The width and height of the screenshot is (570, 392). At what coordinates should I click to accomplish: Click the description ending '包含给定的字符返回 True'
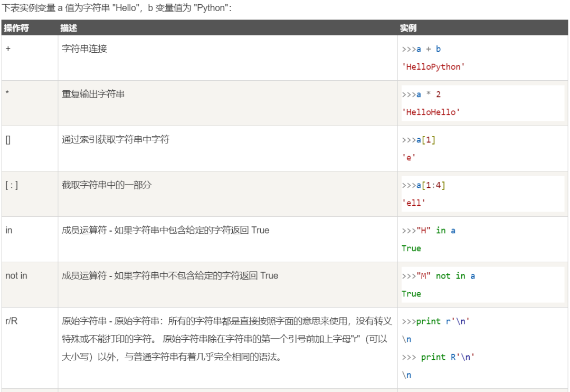(x=165, y=231)
